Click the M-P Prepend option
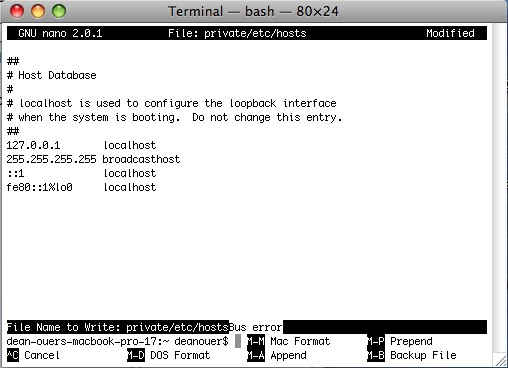Viewport: 508px width, 368px height. click(400, 341)
